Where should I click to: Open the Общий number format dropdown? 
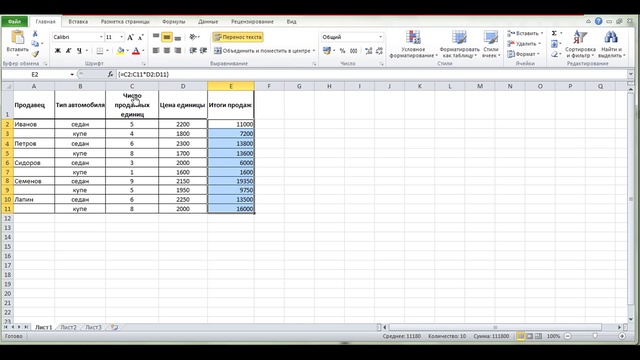coord(380,37)
